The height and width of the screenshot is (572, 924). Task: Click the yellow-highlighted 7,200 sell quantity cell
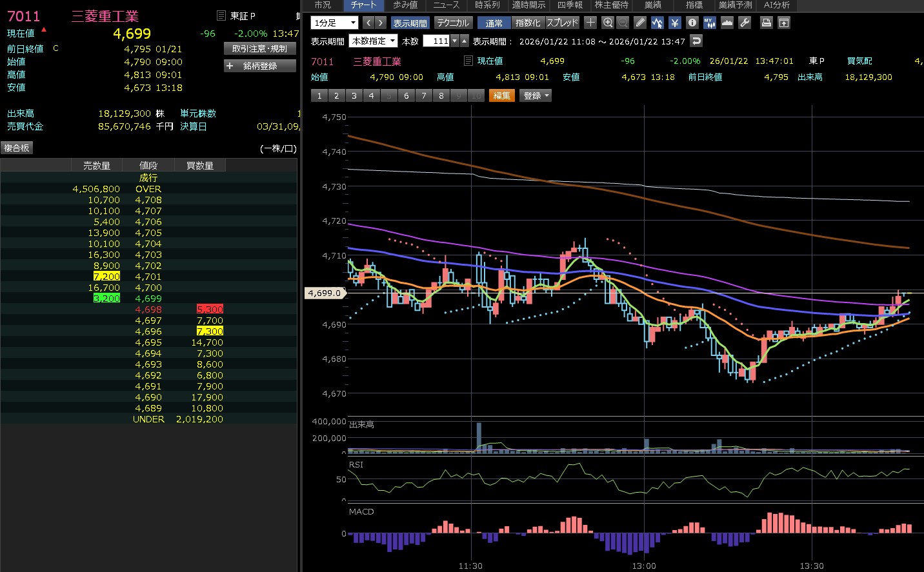coord(106,277)
